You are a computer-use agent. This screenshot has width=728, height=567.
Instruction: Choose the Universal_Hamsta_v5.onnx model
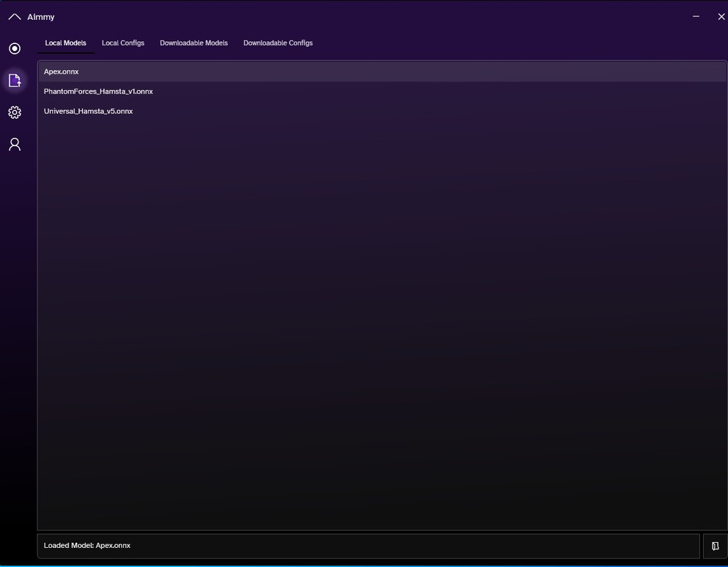(382, 111)
